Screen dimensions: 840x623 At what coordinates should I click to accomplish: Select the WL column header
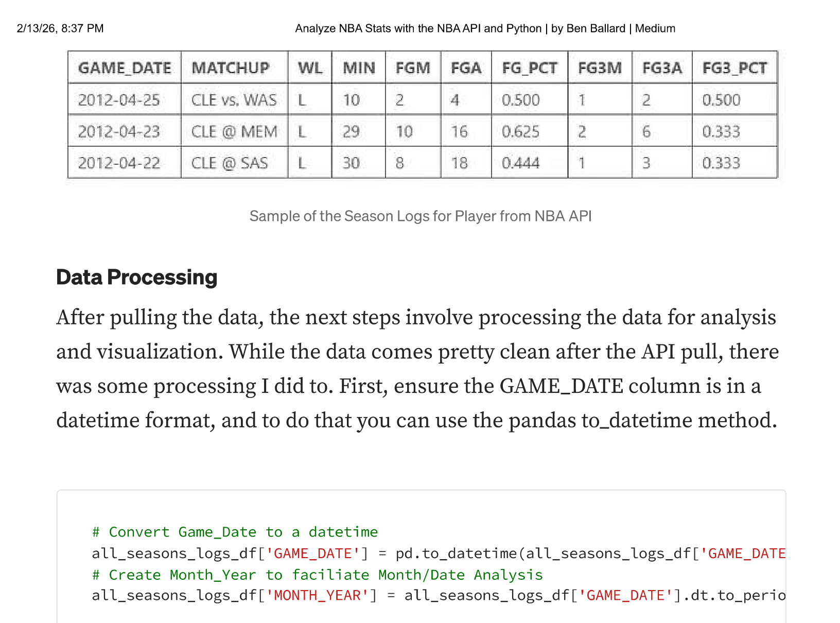310,68
